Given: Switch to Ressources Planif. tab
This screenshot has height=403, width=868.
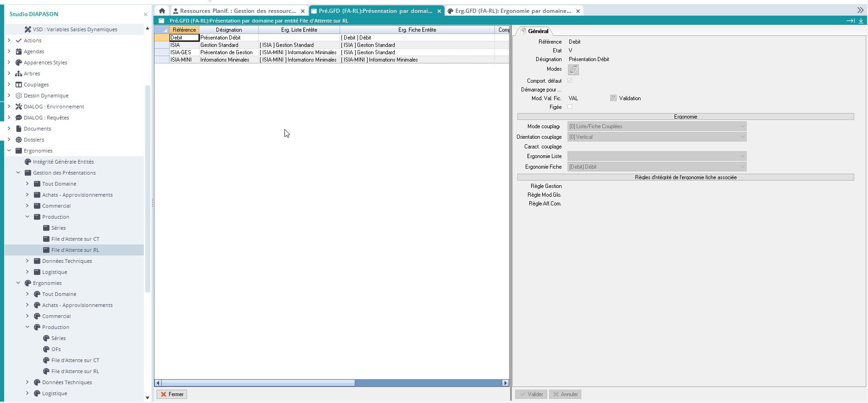Looking at the screenshot, I should point(238,11).
